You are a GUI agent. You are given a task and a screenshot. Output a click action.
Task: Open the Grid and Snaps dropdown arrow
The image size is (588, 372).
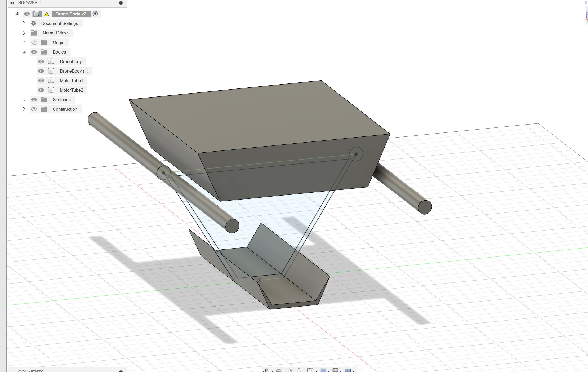pyautogui.click(x=341, y=371)
